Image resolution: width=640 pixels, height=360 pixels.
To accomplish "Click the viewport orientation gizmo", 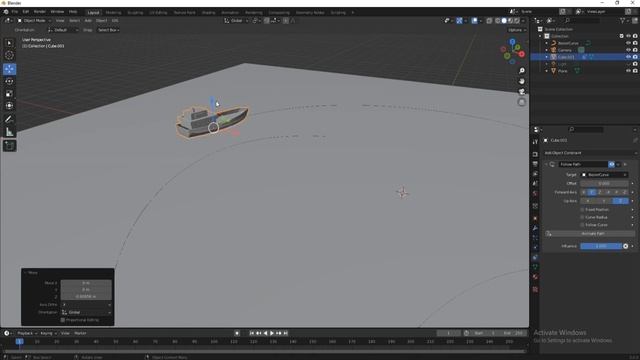I will pyautogui.click(x=513, y=51).
